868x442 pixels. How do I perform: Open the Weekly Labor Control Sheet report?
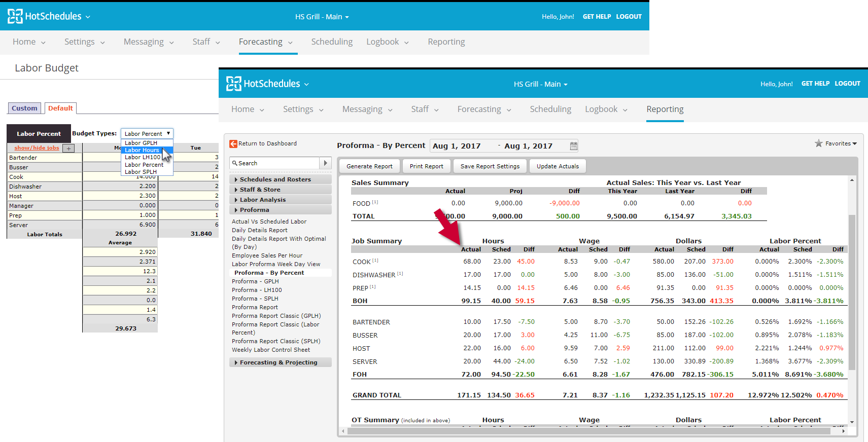(x=271, y=350)
